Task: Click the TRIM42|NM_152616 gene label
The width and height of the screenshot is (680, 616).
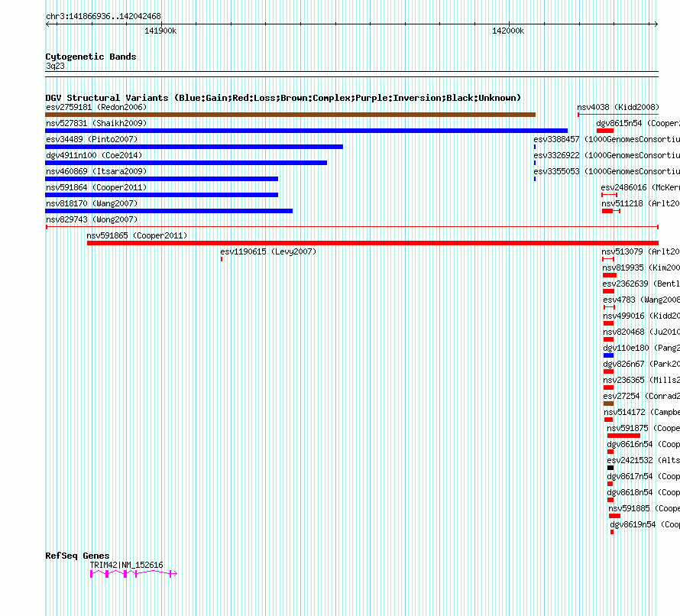Action: pos(126,565)
